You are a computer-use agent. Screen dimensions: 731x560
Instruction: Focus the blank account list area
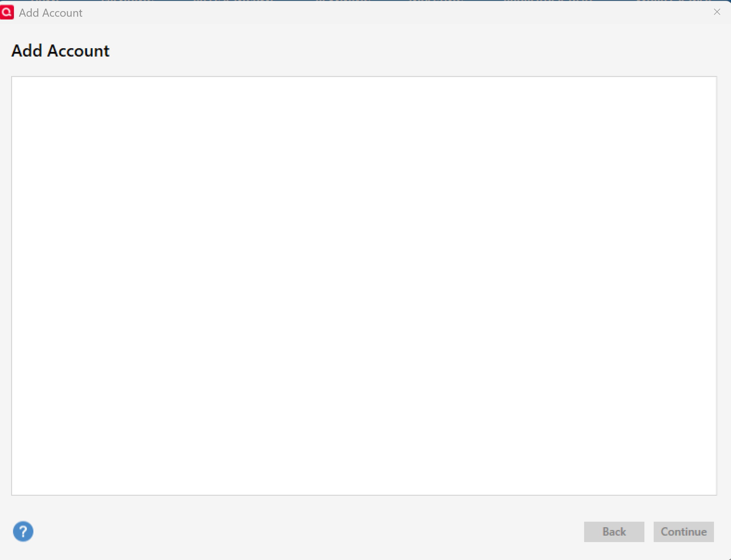(x=364, y=286)
